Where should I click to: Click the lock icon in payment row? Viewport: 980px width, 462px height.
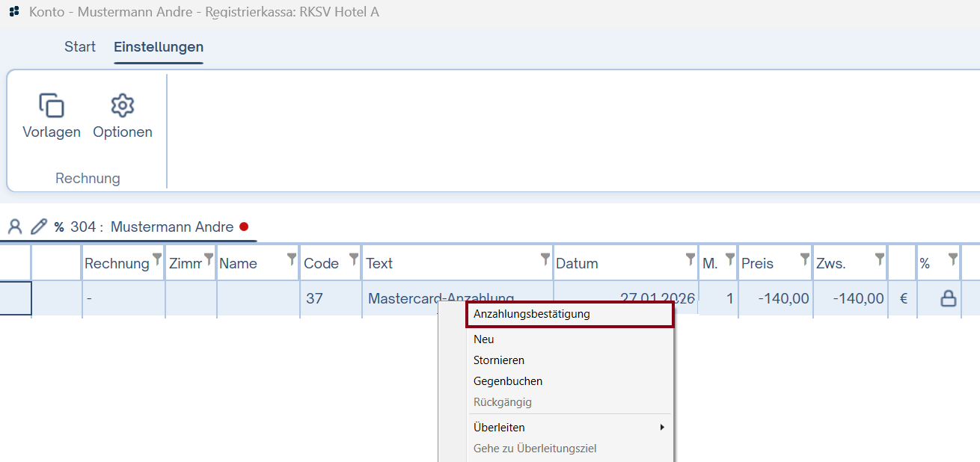(948, 299)
